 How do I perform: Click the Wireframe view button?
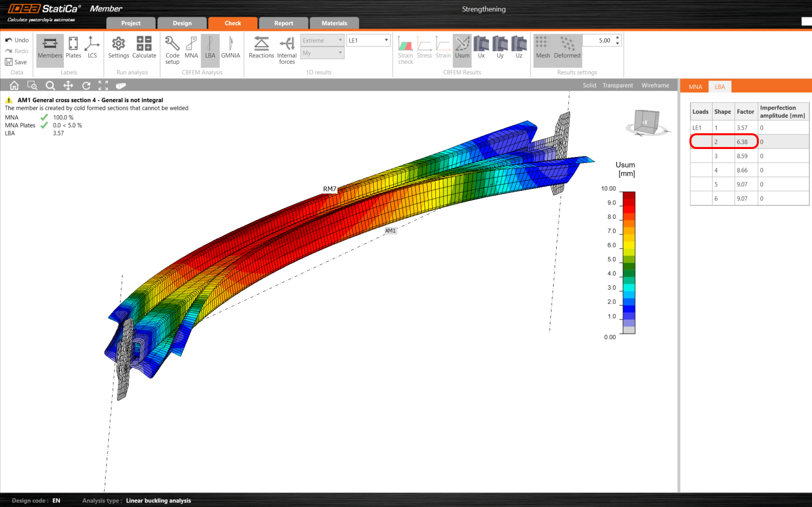point(655,86)
